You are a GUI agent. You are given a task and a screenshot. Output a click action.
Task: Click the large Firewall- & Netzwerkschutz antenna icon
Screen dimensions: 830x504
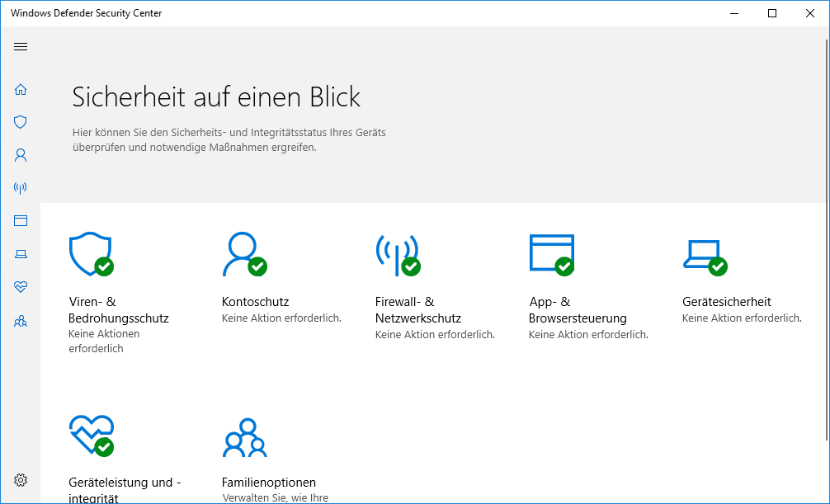pyautogui.click(x=398, y=254)
